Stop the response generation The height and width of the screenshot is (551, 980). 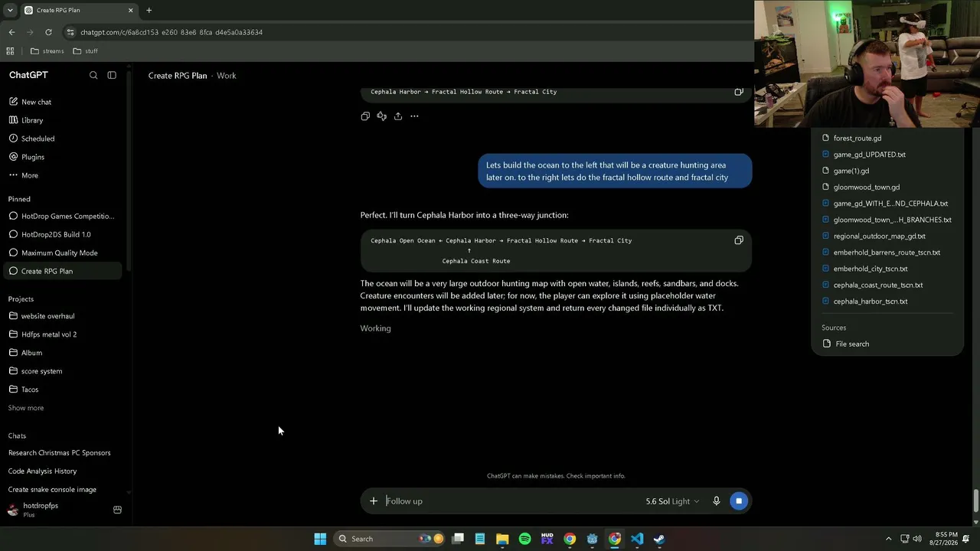pos(739,501)
